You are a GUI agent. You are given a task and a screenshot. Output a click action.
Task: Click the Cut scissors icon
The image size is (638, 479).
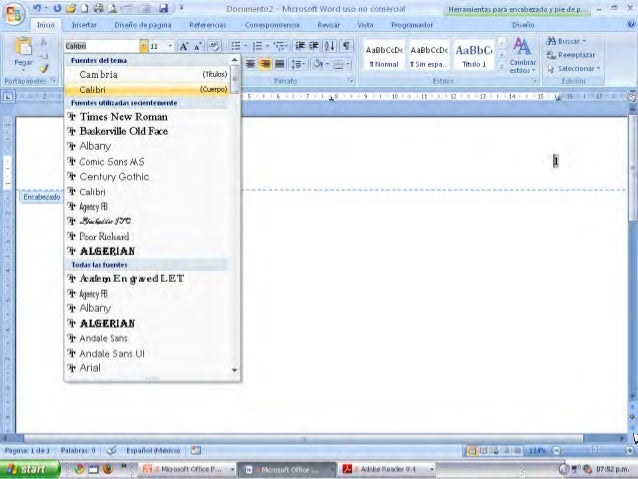44,42
